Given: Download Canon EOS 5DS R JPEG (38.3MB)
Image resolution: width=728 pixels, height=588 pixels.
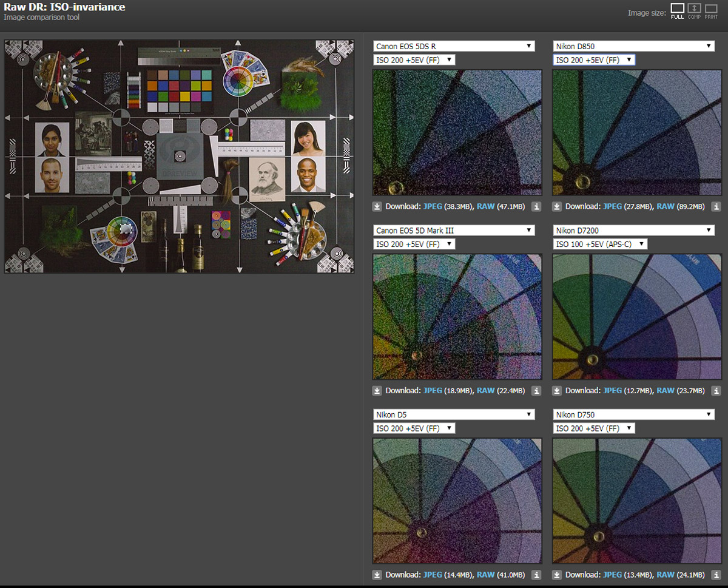Looking at the screenshot, I should tap(433, 206).
